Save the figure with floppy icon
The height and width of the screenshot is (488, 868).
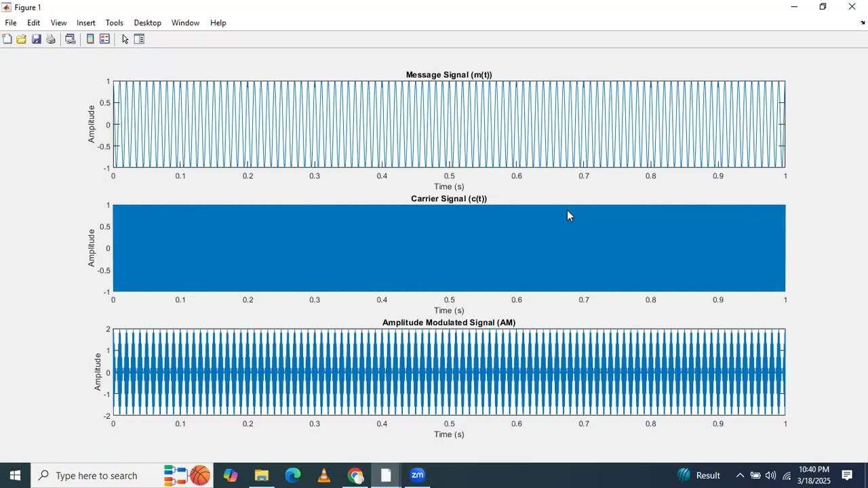[37, 39]
